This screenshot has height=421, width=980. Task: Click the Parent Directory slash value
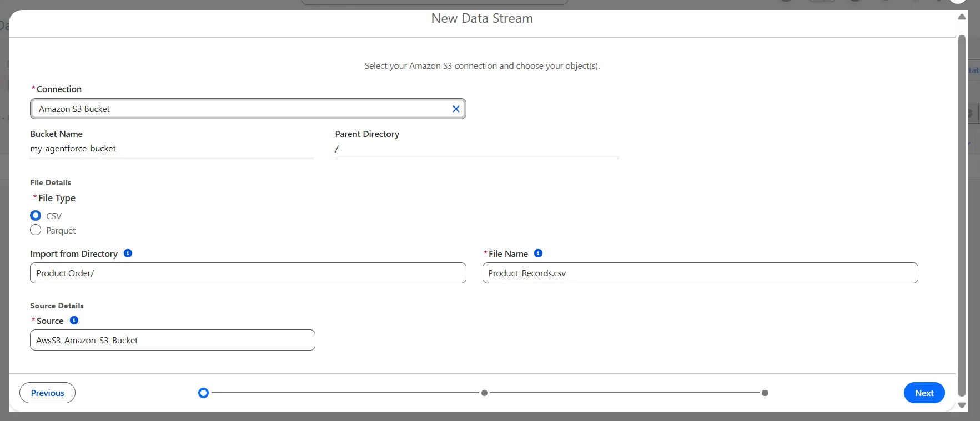coord(337,149)
